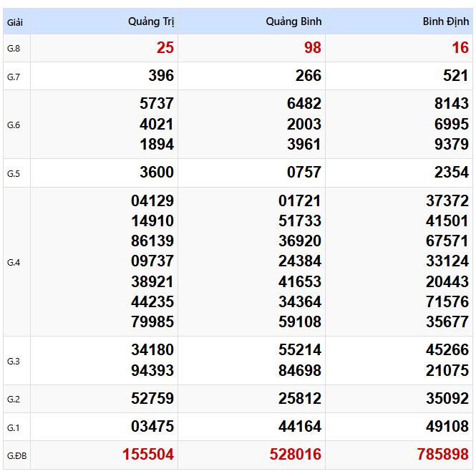The height and width of the screenshot is (474, 476).
Task: Click number 41653 in G.4
Action: pyautogui.click(x=300, y=281)
